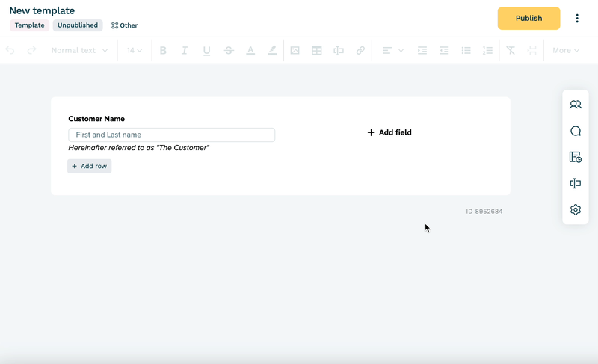This screenshot has width=598, height=364.
Task: Click the redo arrow icon
Action: coord(31,50)
